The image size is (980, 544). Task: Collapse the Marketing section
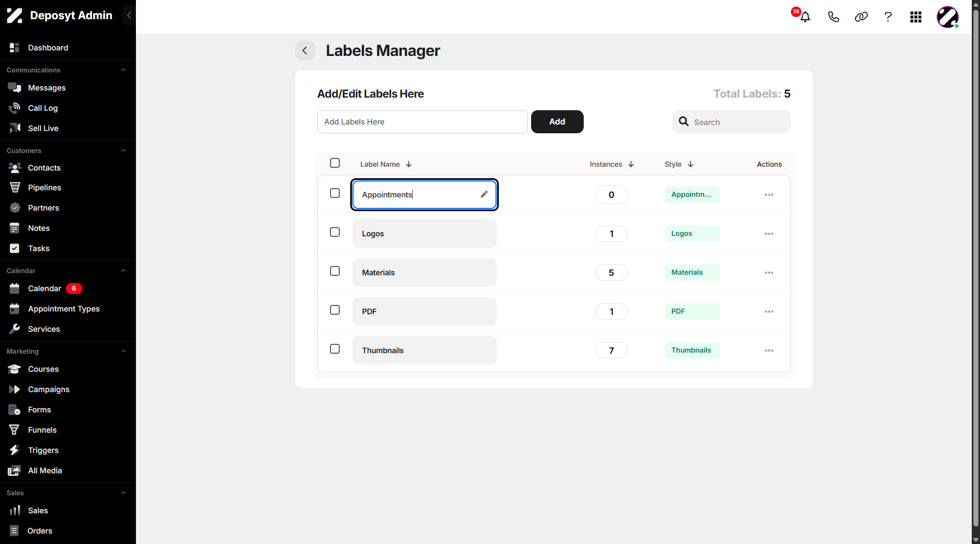tap(123, 352)
